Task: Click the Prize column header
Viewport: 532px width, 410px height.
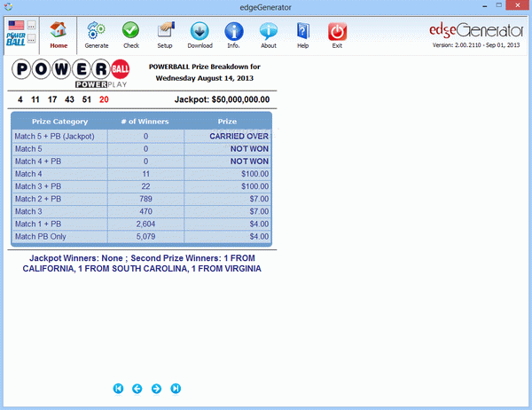Action: [x=227, y=122]
